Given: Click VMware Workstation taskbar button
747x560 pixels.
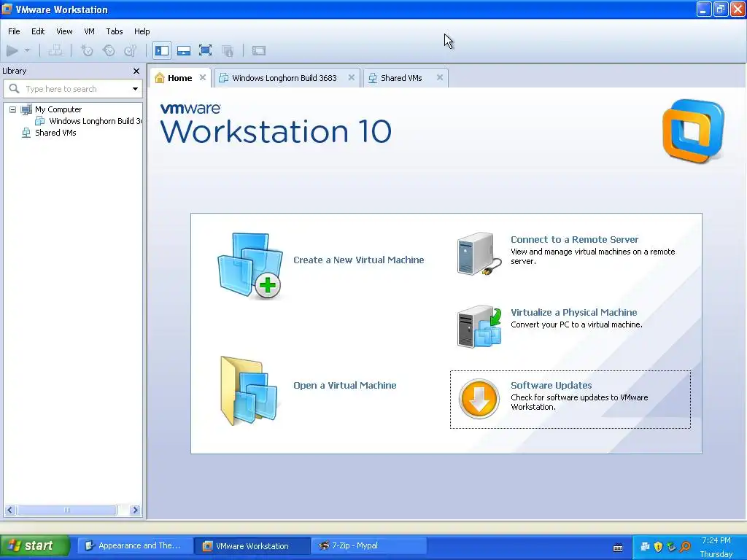Looking at the screenshot, I should 252,545.
